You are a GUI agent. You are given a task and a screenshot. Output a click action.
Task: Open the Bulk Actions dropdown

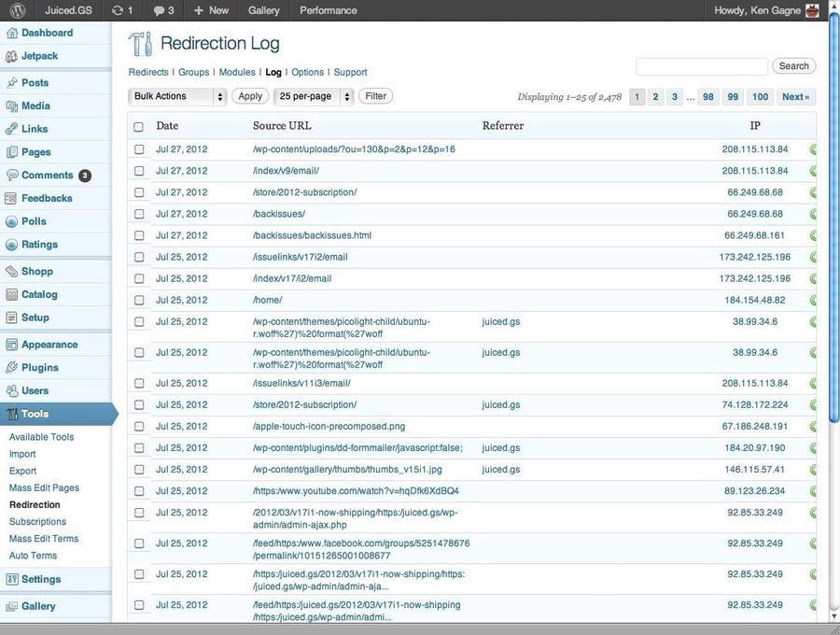click(x=177, y=96)
